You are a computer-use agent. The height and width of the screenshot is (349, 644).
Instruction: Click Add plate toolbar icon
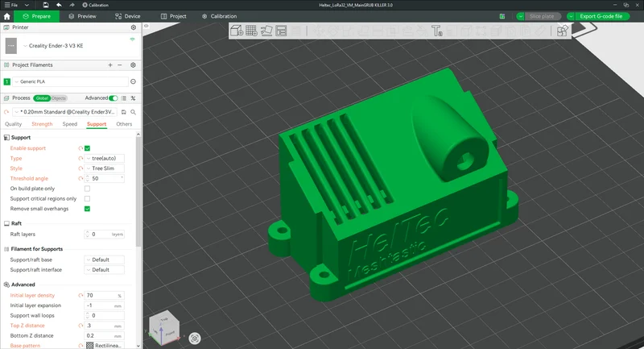tap(251, 31)
